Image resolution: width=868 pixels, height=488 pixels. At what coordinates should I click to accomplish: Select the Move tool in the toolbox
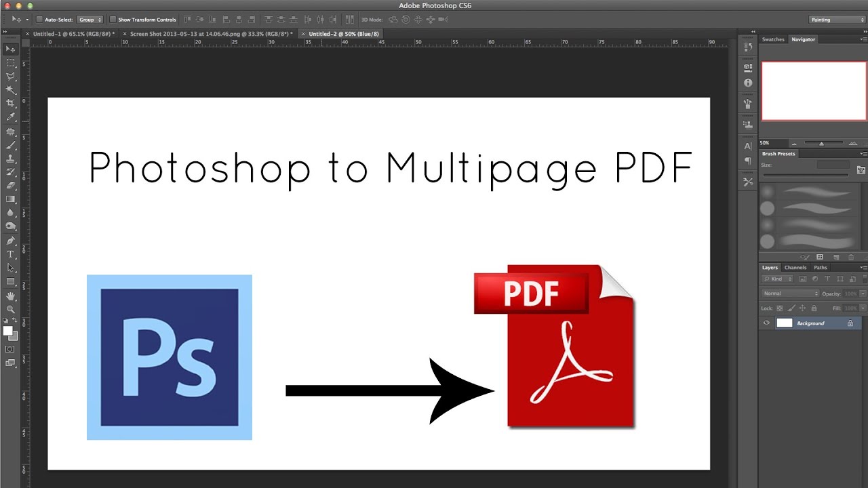click(10, 49)
